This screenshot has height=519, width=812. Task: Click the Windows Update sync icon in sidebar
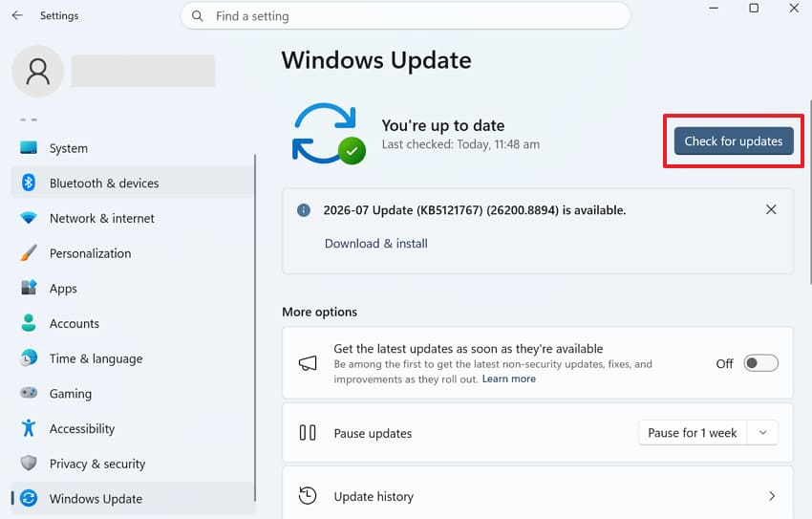point(29,498)
